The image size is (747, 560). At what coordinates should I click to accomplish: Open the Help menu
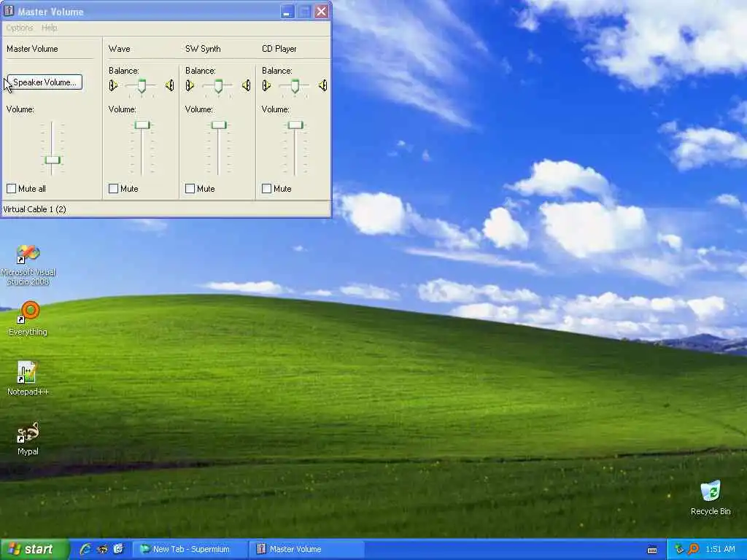pos(50,28)
